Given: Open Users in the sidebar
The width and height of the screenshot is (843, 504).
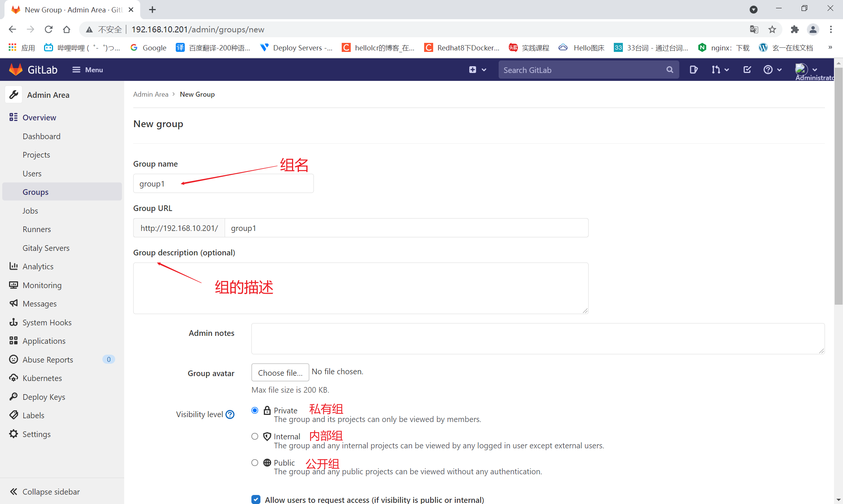Looking at the screenshot, I should click(32, 173).
